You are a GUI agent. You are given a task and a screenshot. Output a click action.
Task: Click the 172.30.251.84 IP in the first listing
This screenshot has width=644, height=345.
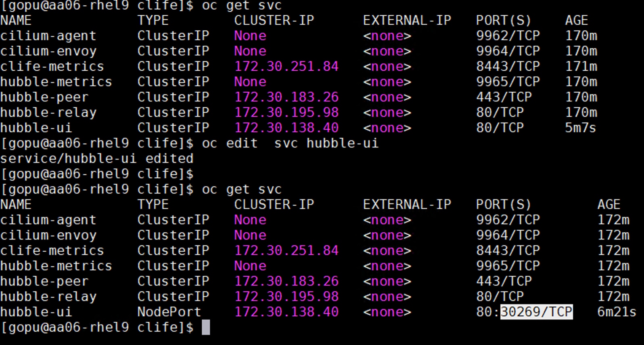(286, 66)
